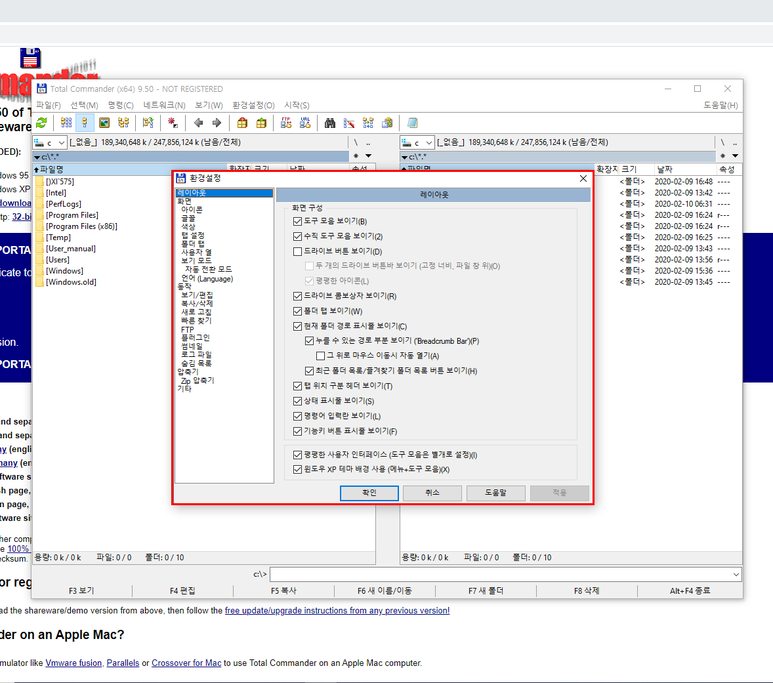Click the left panel root backslash button
The height and width of the screenshot is (683, 773).
[x=356, y=143]
